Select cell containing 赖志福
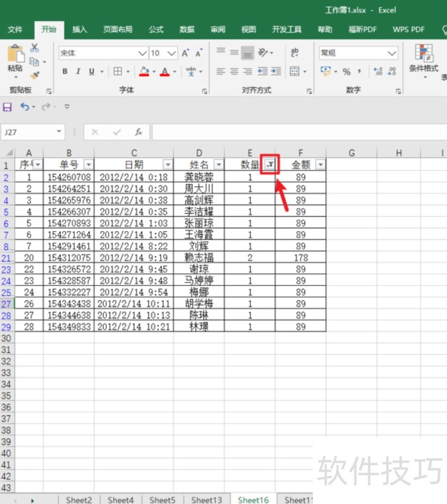The image size is (447, 504). click(x=199, y=258)
